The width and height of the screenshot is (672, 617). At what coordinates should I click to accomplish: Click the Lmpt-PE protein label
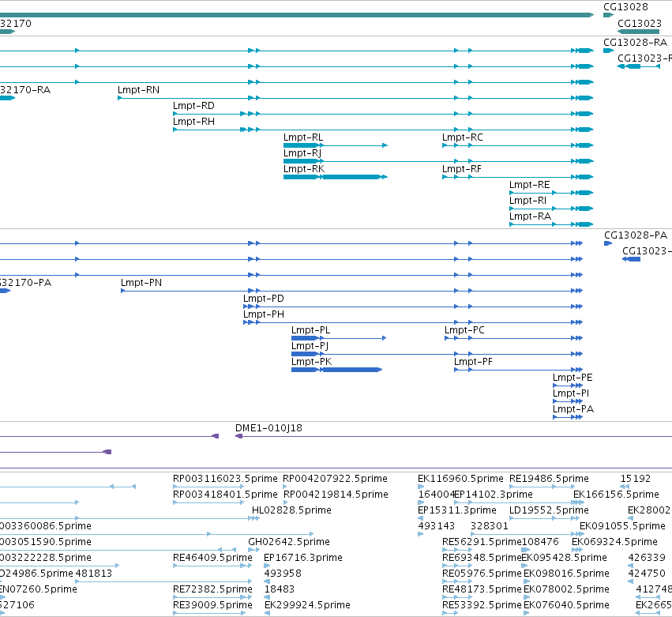573,378
